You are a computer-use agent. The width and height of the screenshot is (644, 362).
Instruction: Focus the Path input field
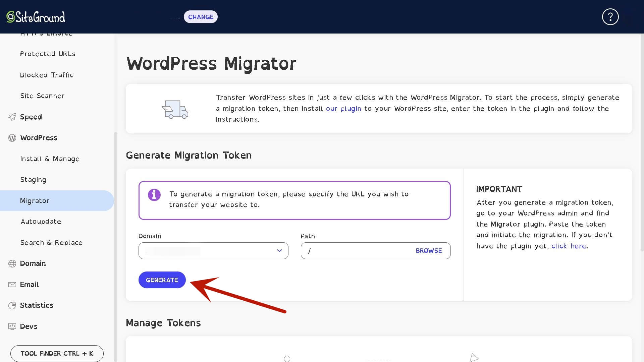click(376, 251)
